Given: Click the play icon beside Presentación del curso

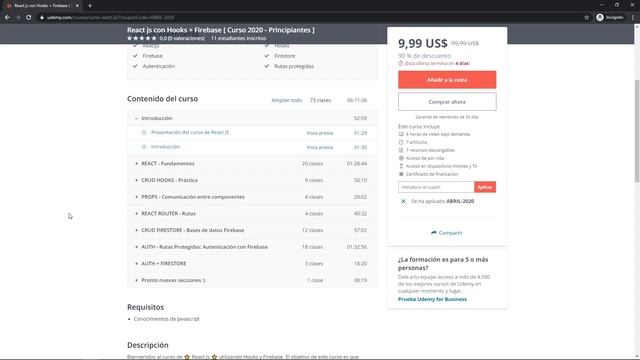Looking at the screenshot, I should [x=144, y=133].
